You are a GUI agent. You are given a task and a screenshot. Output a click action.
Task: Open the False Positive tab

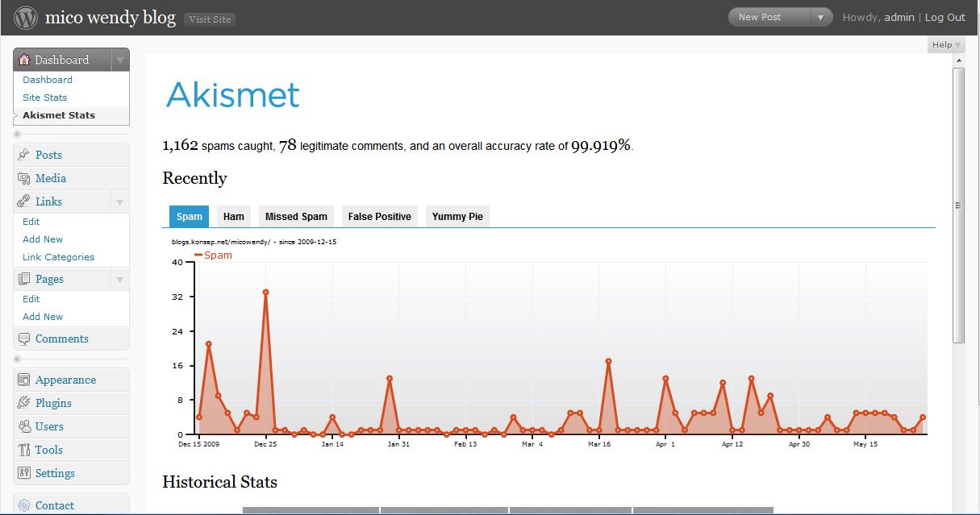pyautogui.click(x=380, y=216)
